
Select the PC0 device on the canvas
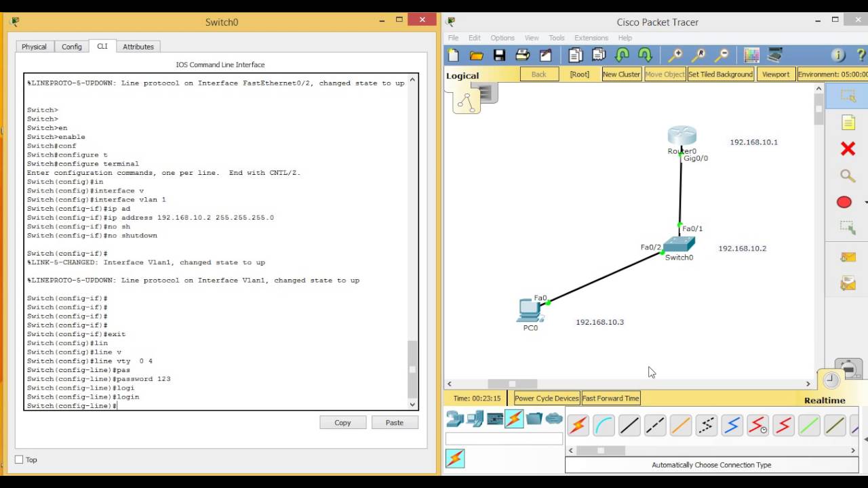click(528, 310)
